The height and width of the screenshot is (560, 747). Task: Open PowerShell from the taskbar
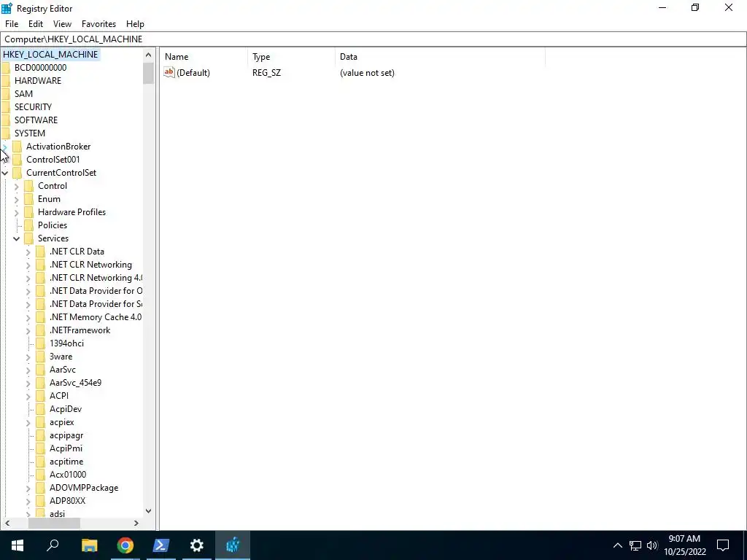point(161,545)
